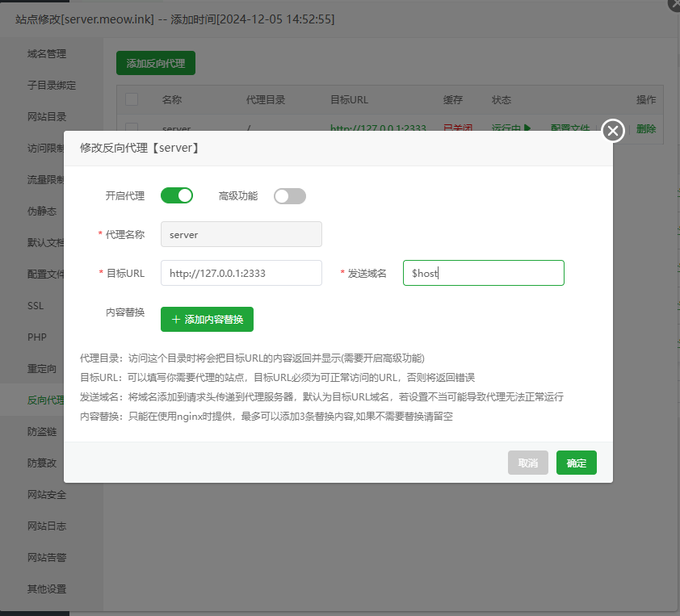Confirm changes with the 确定 button
This screenshot has height=616, width=680.
576,463
